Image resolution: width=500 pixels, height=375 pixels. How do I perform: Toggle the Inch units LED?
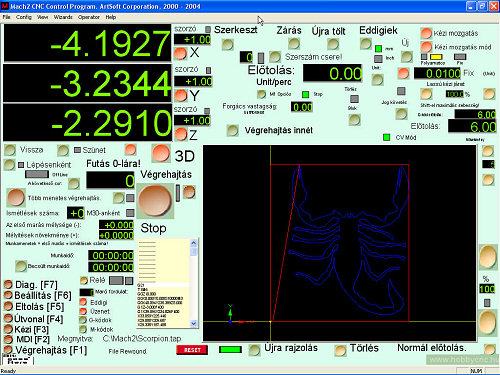(x=378, y=59)
